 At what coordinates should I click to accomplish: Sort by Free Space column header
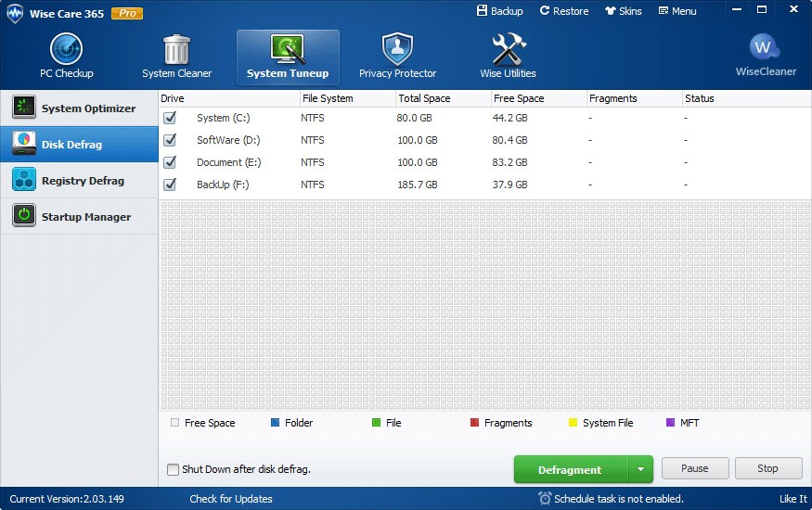click(x=538, y=98)
